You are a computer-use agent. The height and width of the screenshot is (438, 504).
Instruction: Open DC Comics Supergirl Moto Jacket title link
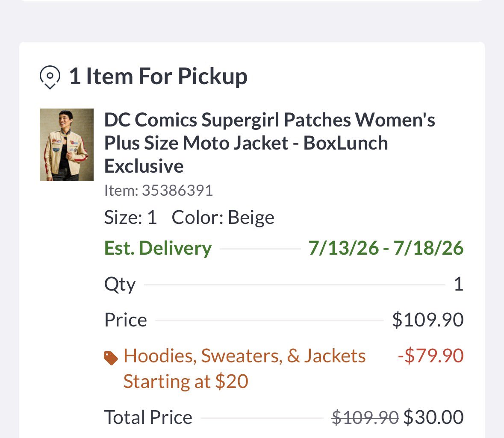pos(269,143)
